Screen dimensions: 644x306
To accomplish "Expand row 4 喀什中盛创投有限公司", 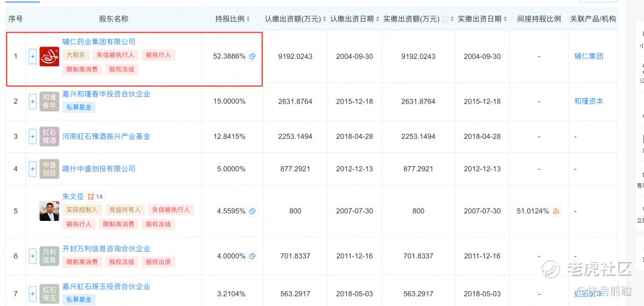I will (32, 168).
